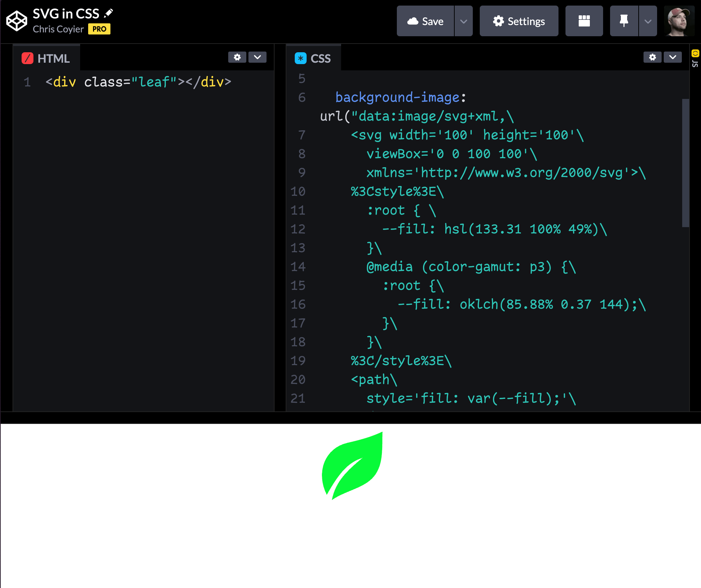The width and height of the screenshot is (701, 588).
Task: Edit pen title with pencil icon
Action: coord(109,13)
